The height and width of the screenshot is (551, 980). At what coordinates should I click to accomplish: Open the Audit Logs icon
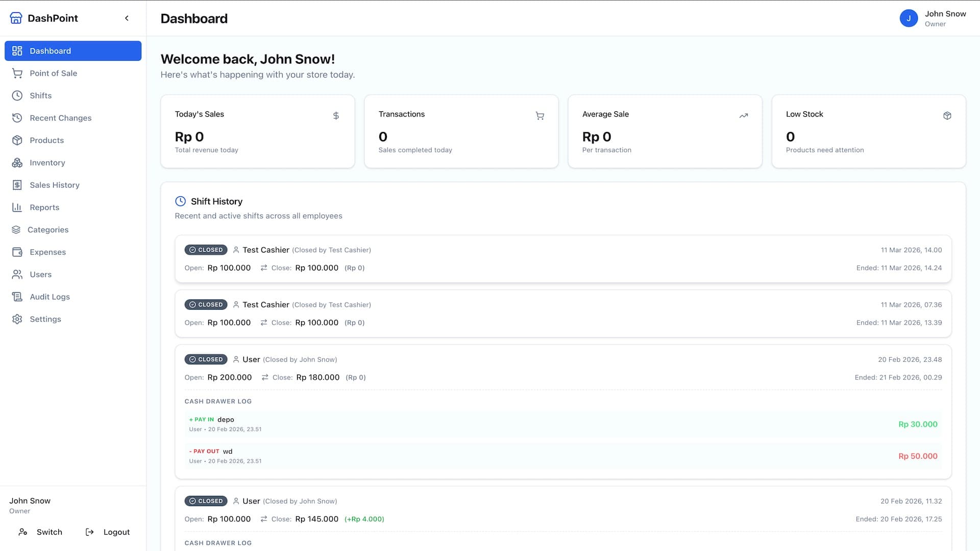point(17,296)
